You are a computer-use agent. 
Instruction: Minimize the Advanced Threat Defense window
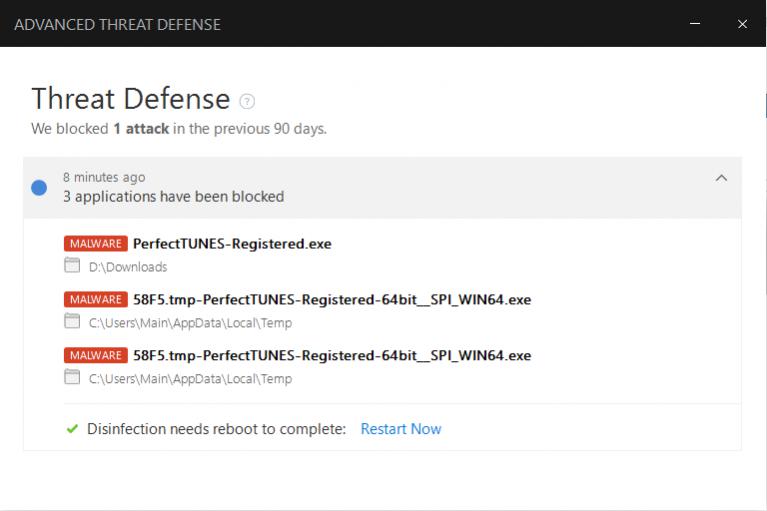coord(695,23)
